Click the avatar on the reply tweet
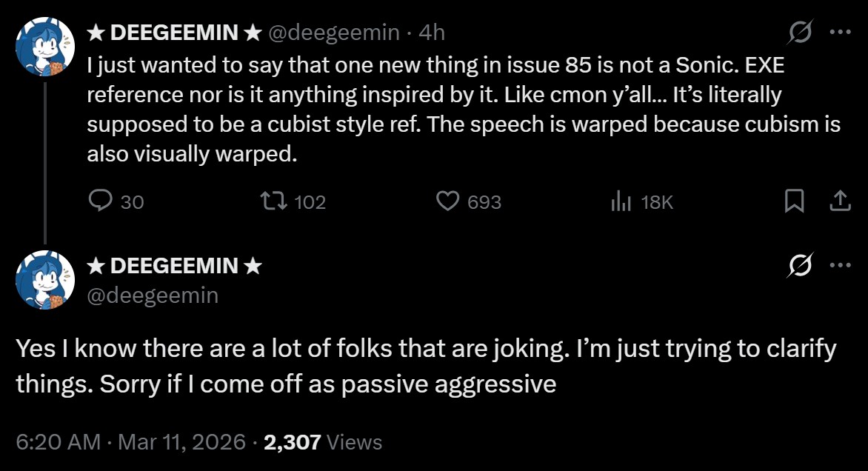The width and height of the screenshot is (868, 471). coord(45,280)
